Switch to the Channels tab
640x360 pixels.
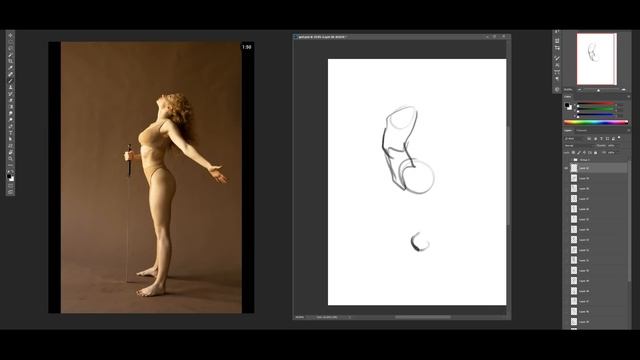pos(582,131)
